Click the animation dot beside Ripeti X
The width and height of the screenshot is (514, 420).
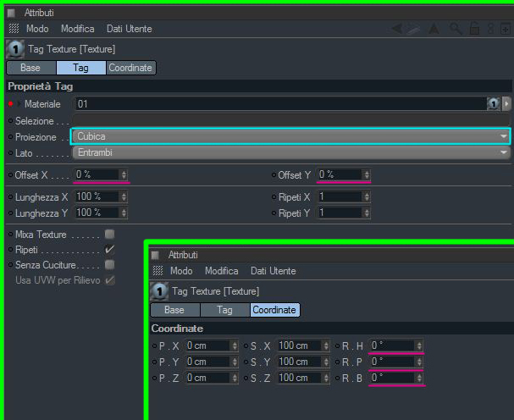tap(274, 197)
